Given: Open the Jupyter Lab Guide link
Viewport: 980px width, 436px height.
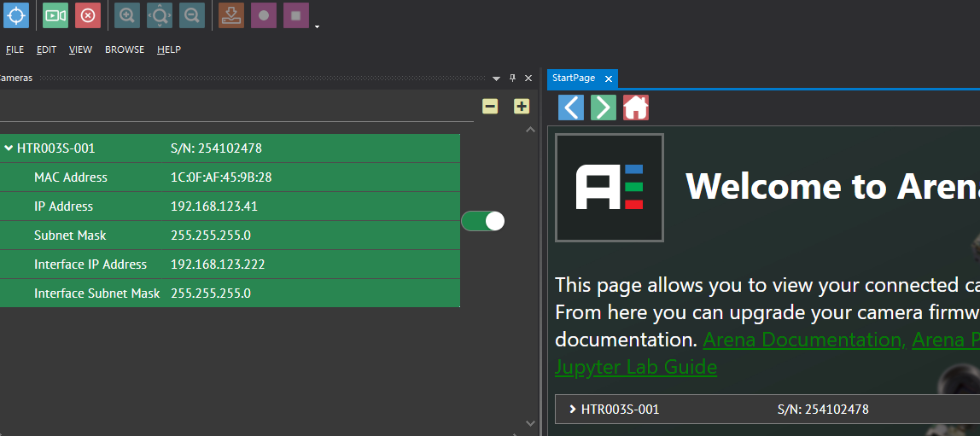Looking at the screenshot, I should 636,367.
